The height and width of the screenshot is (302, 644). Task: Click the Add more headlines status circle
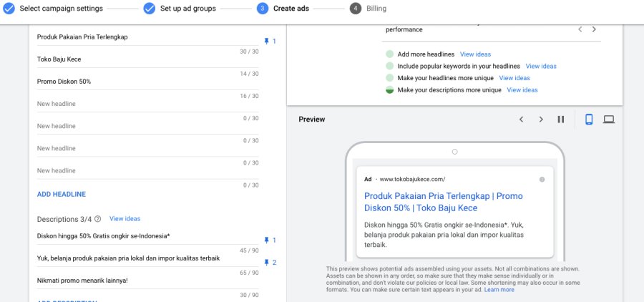[389, 54]
